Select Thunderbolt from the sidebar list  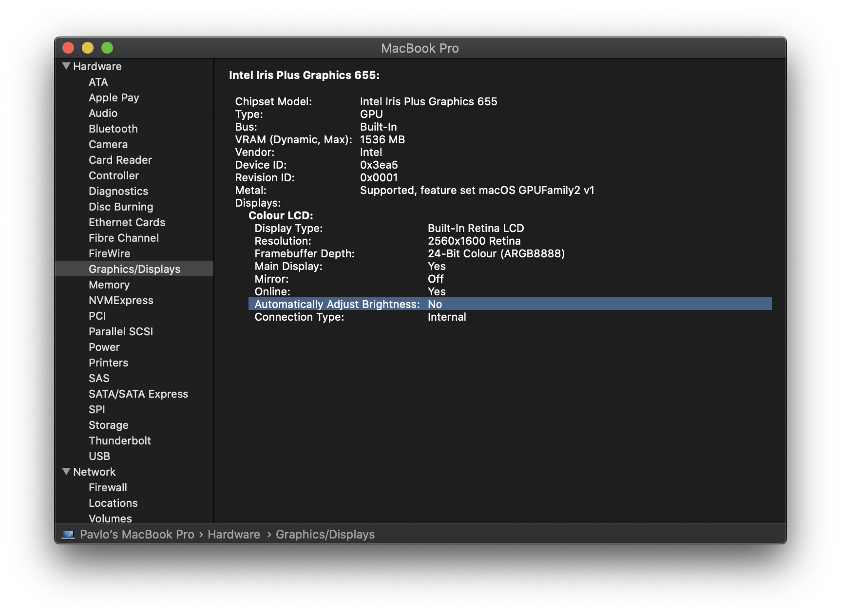[120, 441]
